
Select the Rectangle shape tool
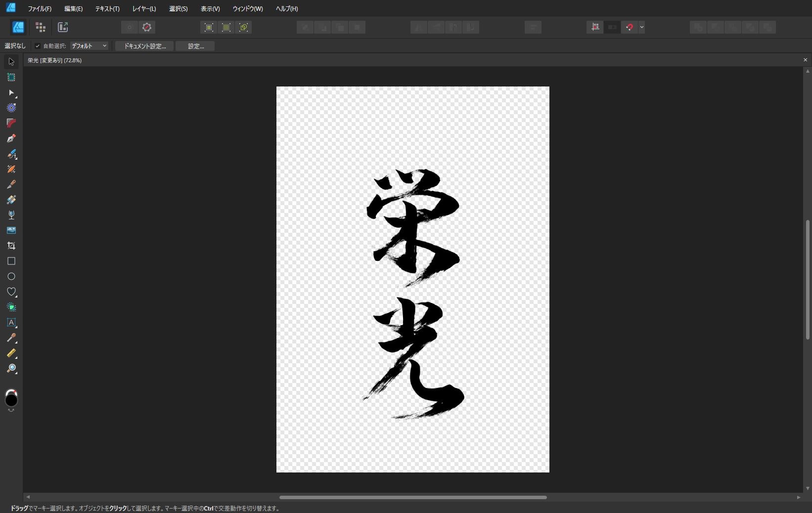tap(11, 261)
